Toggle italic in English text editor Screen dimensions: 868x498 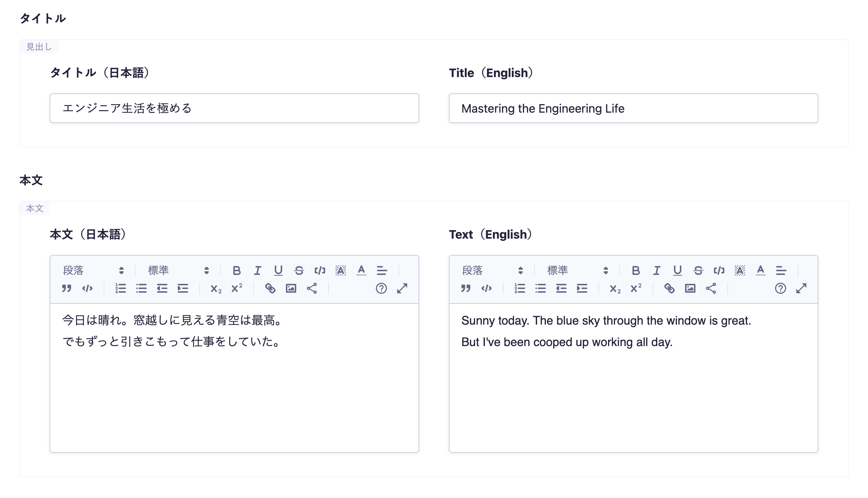coord(657,270)
